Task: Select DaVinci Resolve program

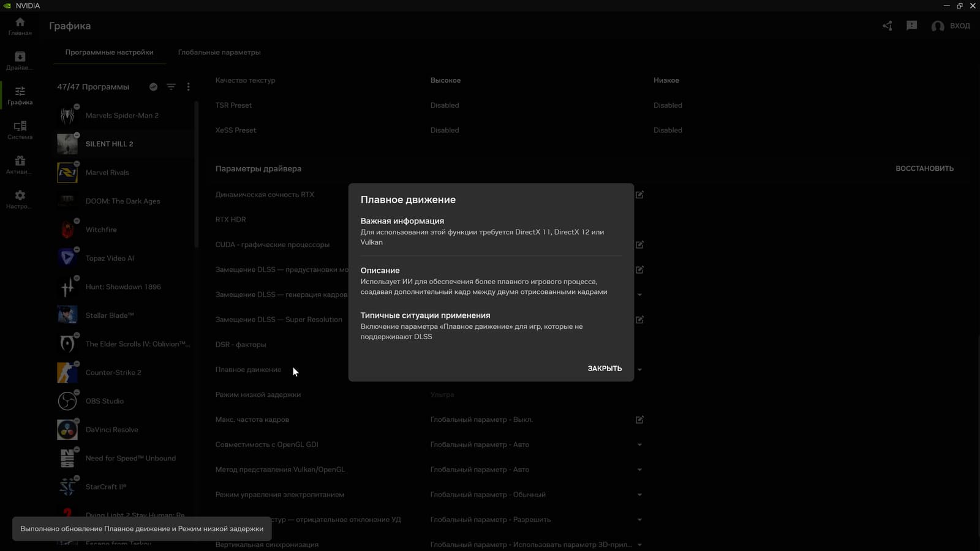Action: [x=125, y=430]
